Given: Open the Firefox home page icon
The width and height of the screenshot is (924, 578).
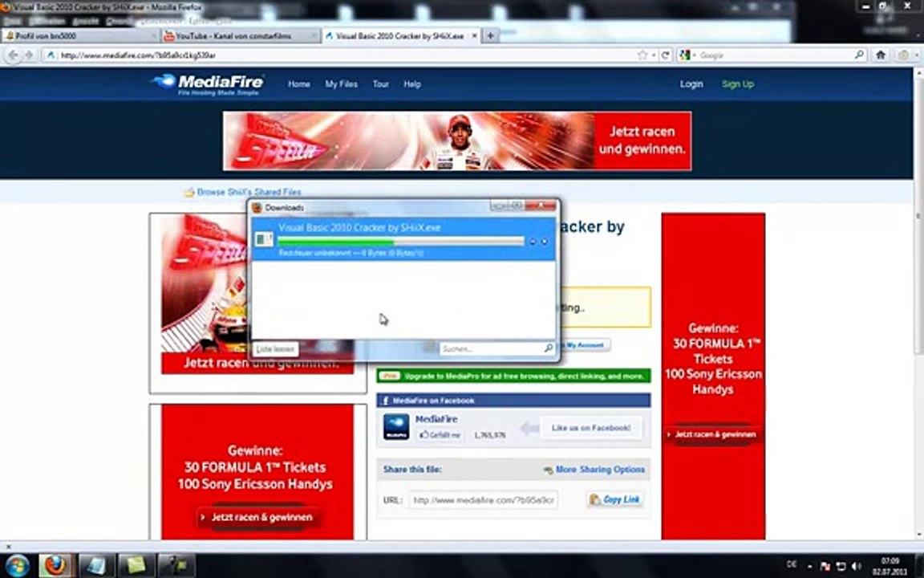Looking at the screenshot, I should [x=881, y=55].
